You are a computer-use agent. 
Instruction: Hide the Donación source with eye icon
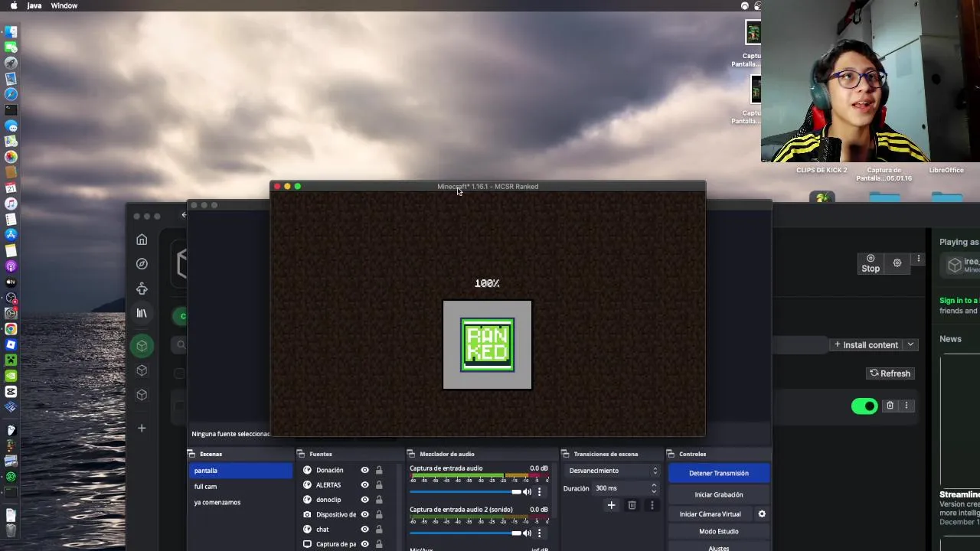tap(364, 471)
